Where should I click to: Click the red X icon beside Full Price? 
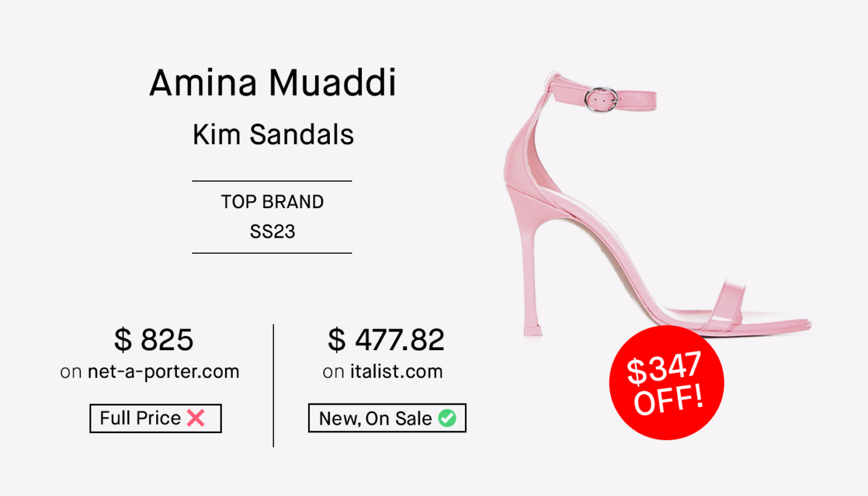(195, 418)
